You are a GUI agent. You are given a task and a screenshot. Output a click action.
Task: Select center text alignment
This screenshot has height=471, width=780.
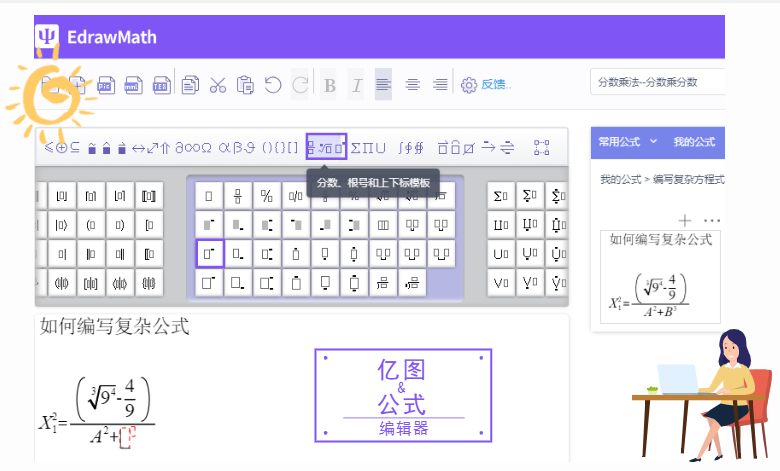[412, 85]
